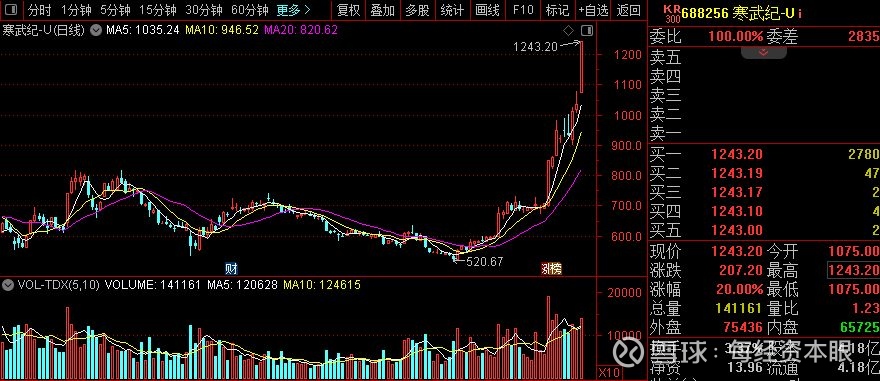Click the 总量 141161 value
The height and width of the screenshot is (381, 880).
(739, 308)
